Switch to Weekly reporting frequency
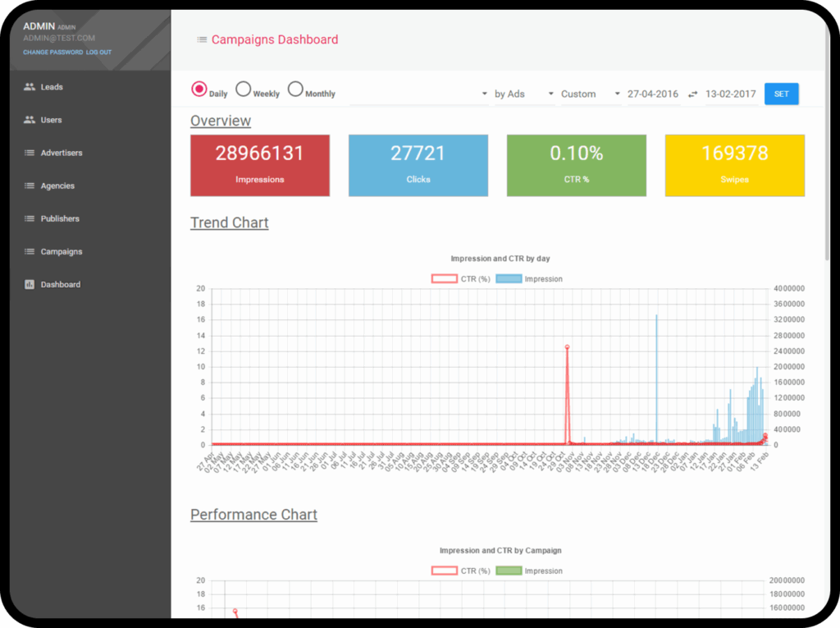Screen dimensions: 840x628 click(243, 88)
